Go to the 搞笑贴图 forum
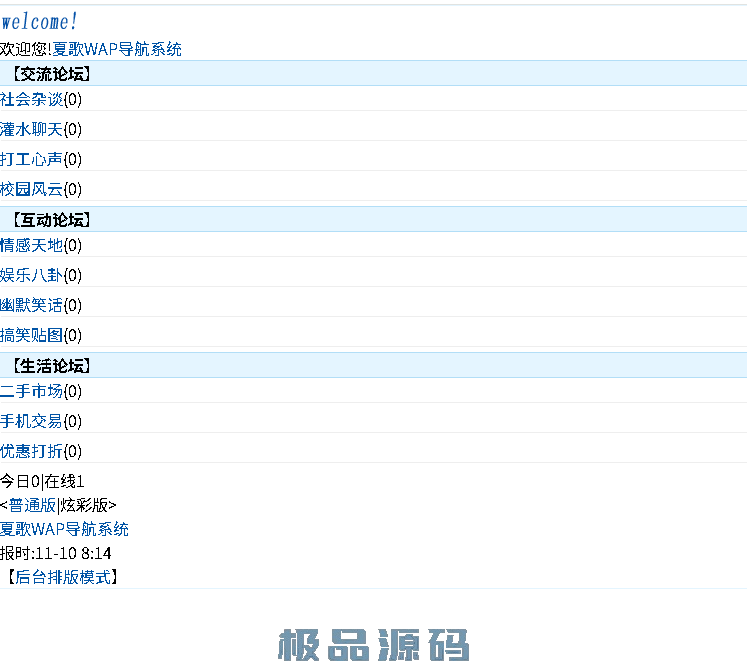747x670 pixels. pos(31,335)
